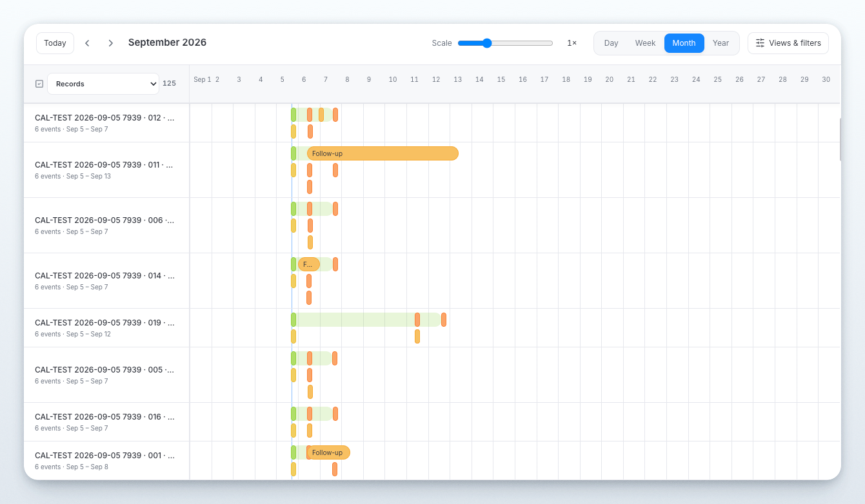This screenshot has height=504, width=865.
Task: Click the vertical scrollbar thumb
Action: tap(840, 139)
